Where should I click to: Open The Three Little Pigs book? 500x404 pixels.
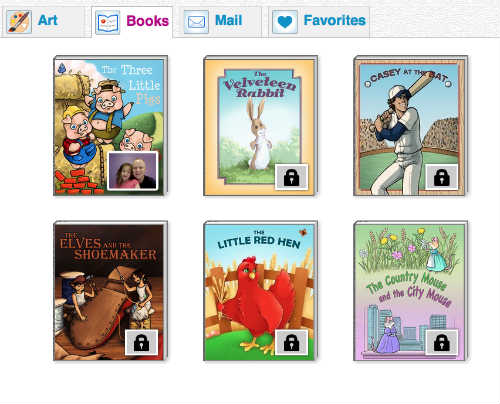coord(110,126)
